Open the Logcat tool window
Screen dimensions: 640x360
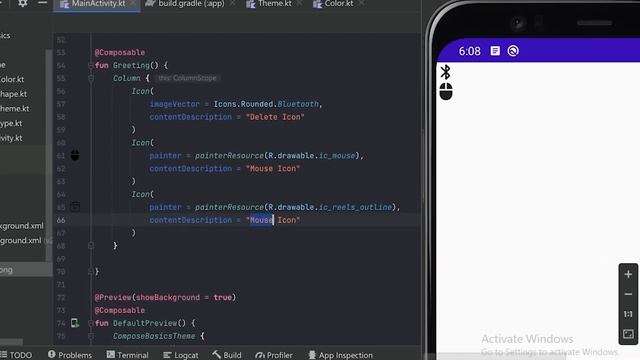[x=181, y=355]
